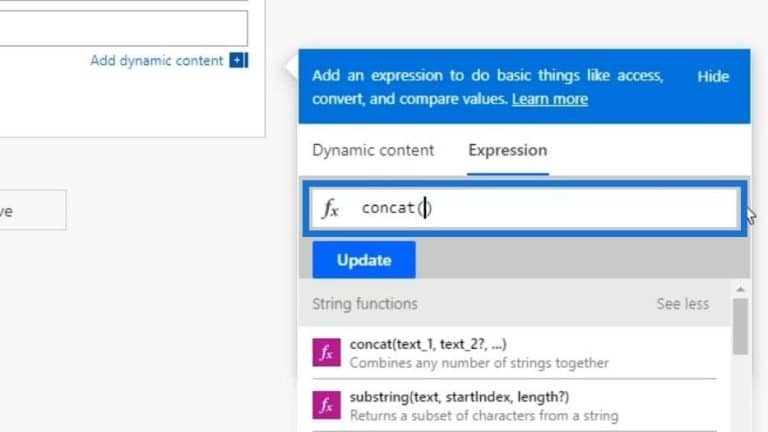Click the scrollbar up arrow in functions list
The image size is (768, 432).
[x=740, y=289]
